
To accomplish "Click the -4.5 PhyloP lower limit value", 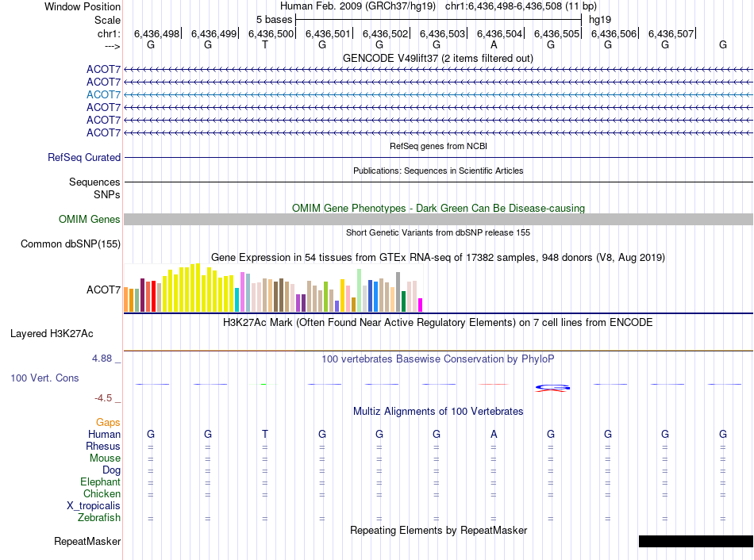I will point(103,398).
